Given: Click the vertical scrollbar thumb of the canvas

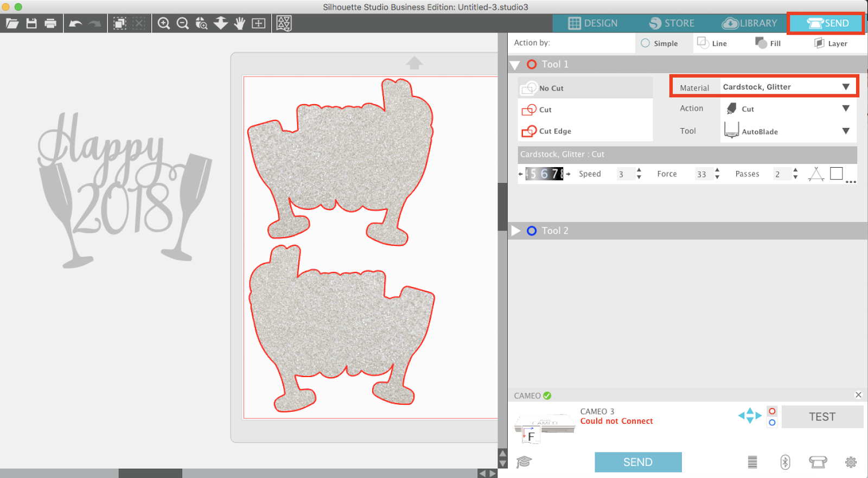Looking at the screenshot, I should (502, 207).
